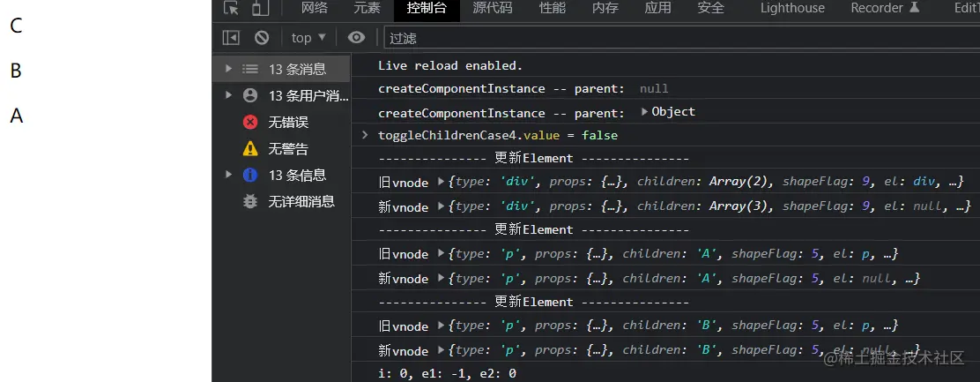Expand 新vnode div object with Array(3)

[442, 206]
